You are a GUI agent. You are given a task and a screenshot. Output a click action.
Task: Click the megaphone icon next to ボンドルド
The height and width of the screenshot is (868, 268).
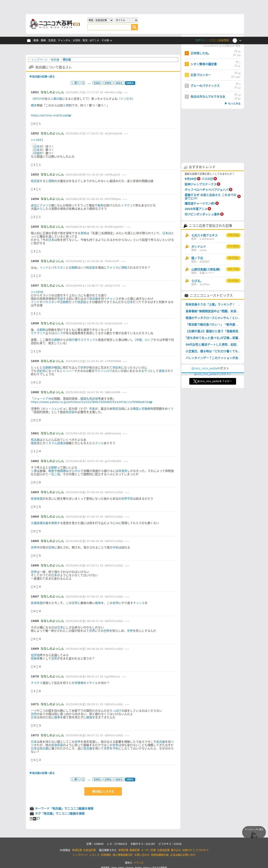tap(187, 247)
